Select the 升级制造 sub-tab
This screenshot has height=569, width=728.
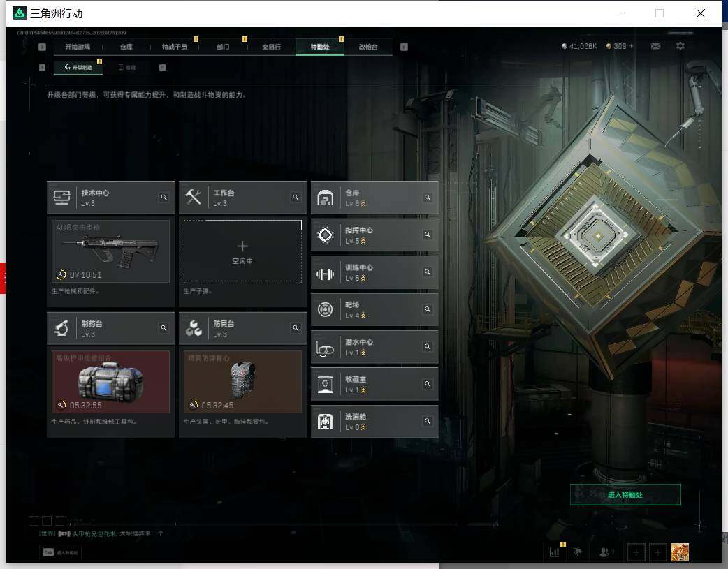(x=78, y=67)
